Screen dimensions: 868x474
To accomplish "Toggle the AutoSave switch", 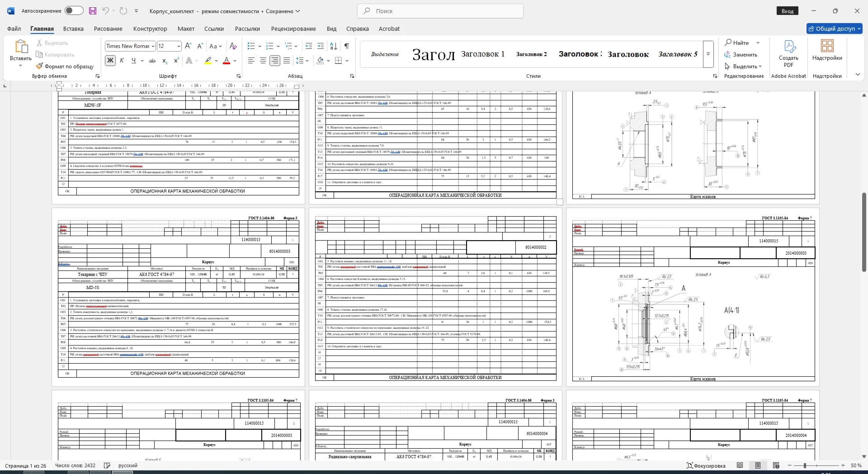I will pos(74,11).
